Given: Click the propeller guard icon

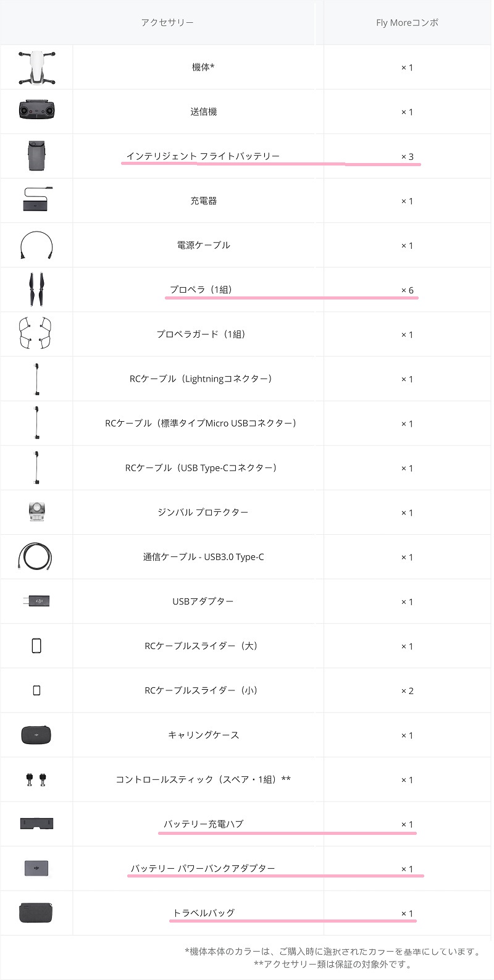Looking at the screenshot, I should pyautogui.click(x=36, y=334).
